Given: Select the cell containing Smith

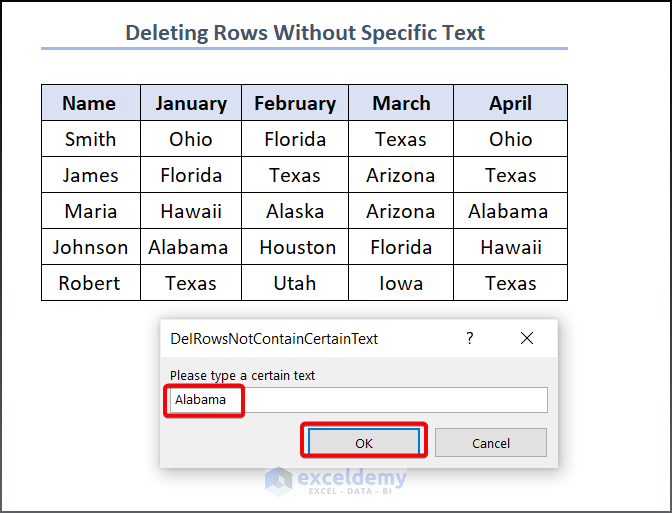Looking at the screenshot, I should click(90, 139).
